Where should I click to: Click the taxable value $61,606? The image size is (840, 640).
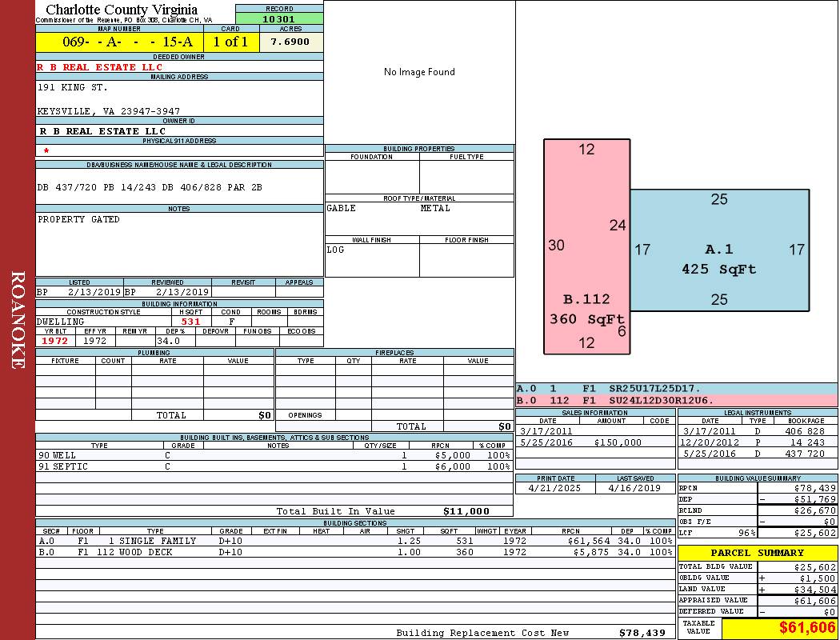806,628
